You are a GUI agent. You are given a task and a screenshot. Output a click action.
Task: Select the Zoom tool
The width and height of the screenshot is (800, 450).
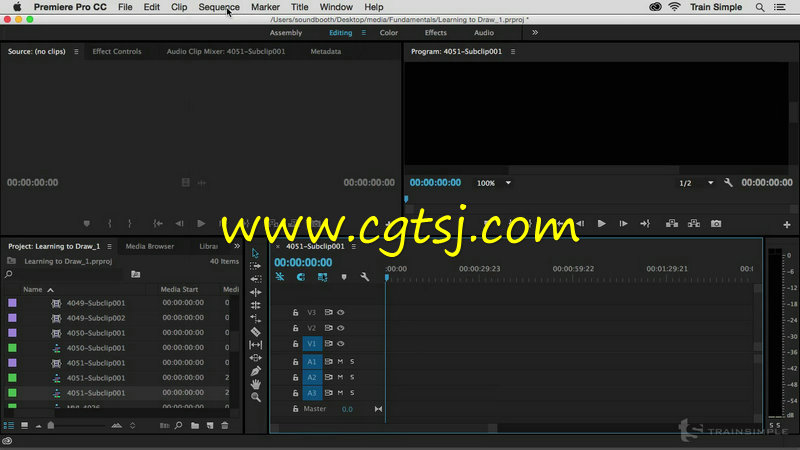[x=256, y=397]
